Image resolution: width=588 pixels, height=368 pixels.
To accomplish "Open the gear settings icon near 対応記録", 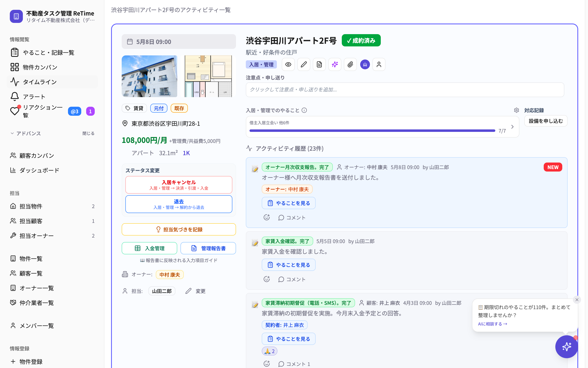I will point(517,110).
